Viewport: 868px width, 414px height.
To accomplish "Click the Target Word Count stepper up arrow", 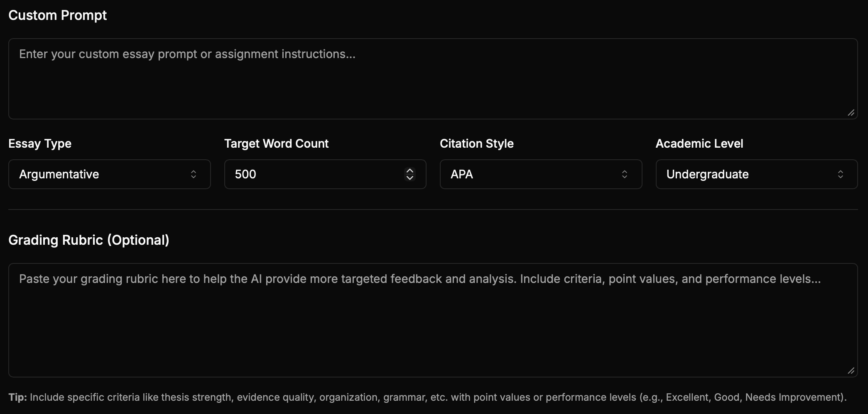I will [x=410, y=170].
